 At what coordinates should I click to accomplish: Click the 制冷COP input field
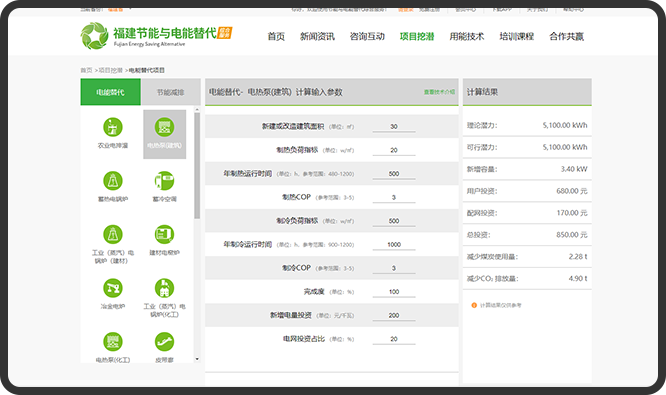394,268
